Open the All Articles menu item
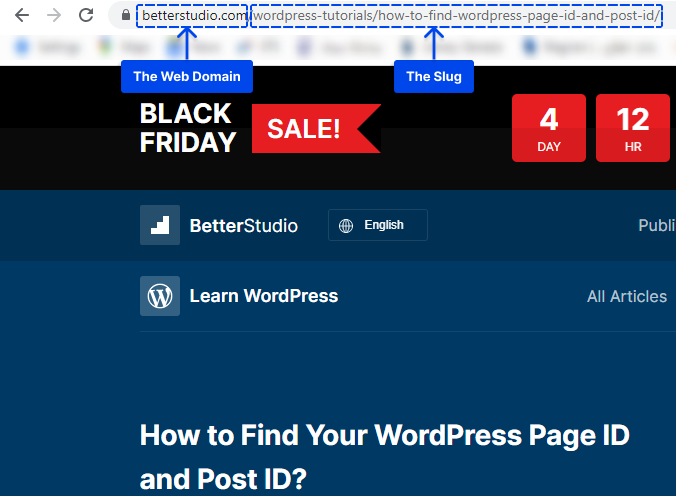The width and height of the screenshot is (676, 496). coord(627,296)
